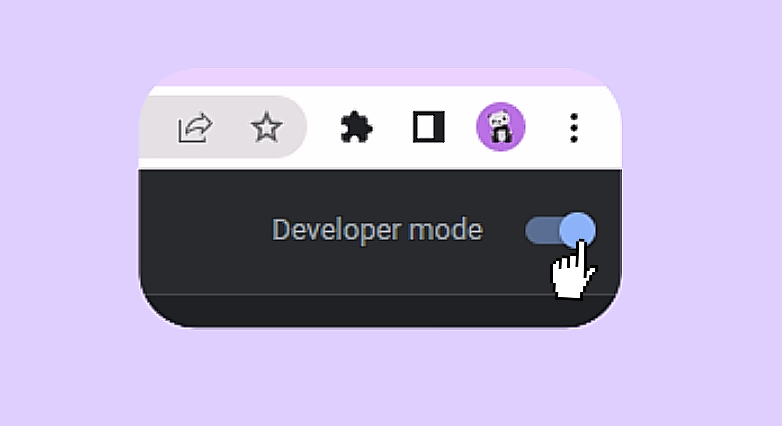Image resolution: width=782 pixels, height=426 pixels.
Task: Click the darker strip below Developer mode bar
Action: click(380, 310)
